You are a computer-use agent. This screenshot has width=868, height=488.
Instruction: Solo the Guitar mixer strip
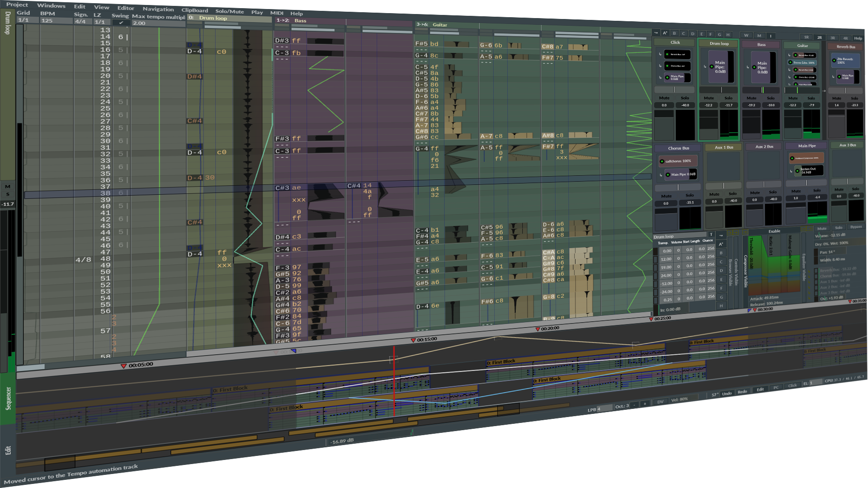coord(811,98)
